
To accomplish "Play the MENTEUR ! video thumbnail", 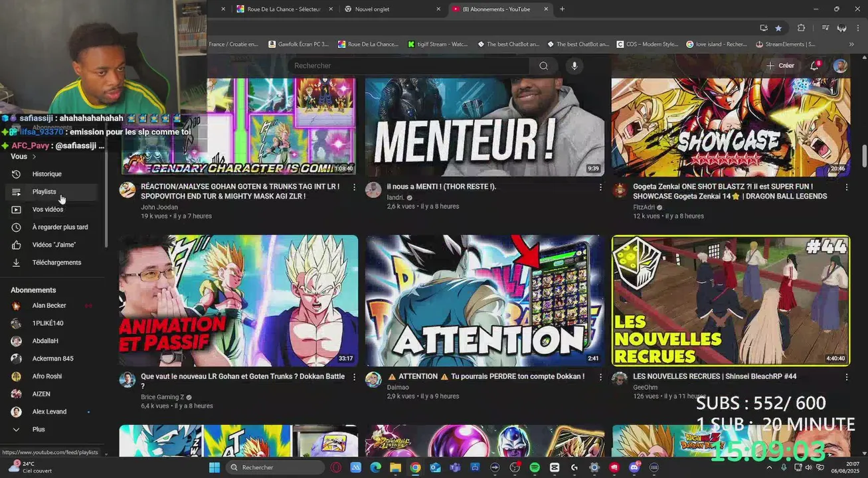I will point(485,126).
